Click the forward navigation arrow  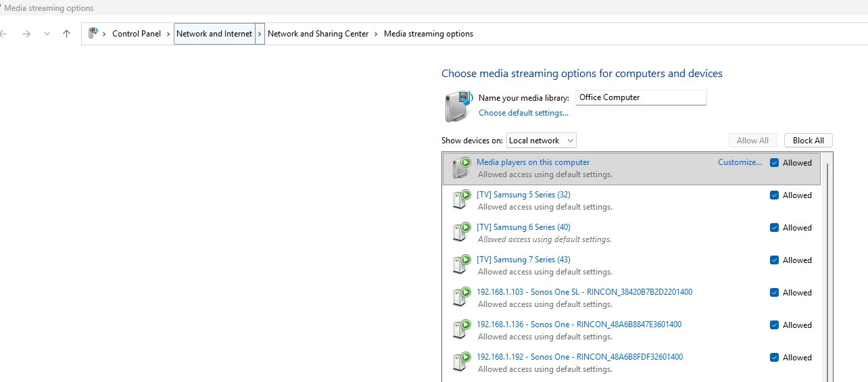pos(26,34)
